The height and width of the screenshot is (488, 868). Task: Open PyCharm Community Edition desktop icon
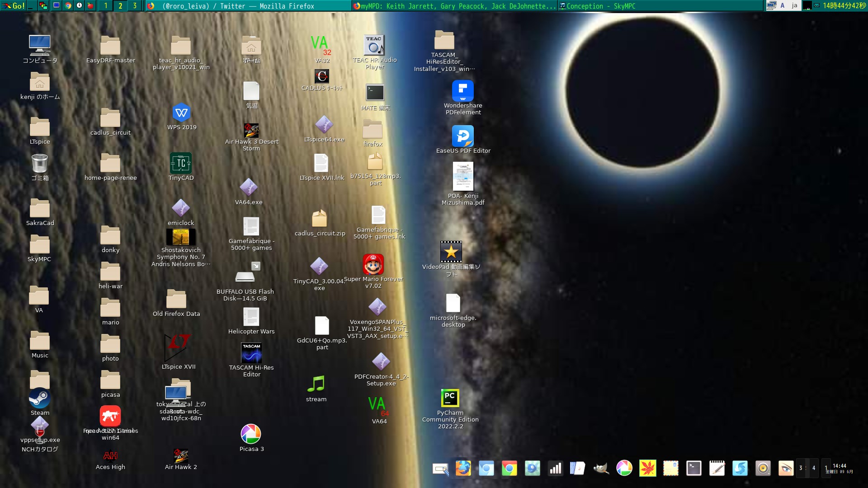(x=450, y=399)
